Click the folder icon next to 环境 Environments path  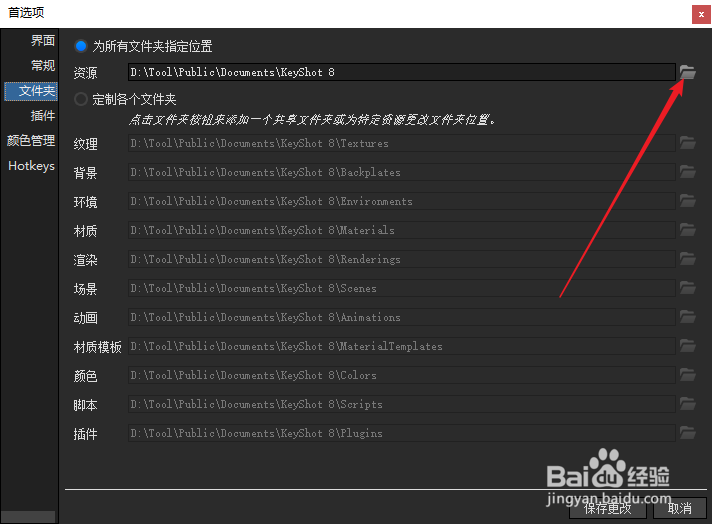(x=687, y=201)
